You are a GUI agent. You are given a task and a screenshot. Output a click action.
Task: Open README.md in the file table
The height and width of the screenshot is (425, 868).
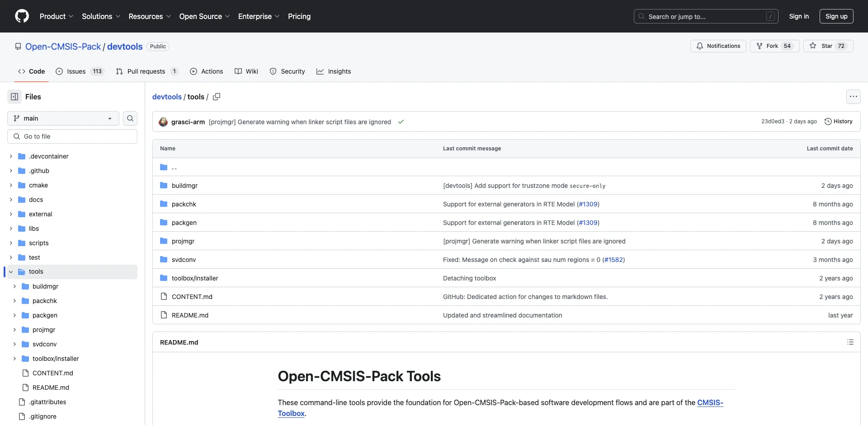pyautogui.click(x=190, y=315)
